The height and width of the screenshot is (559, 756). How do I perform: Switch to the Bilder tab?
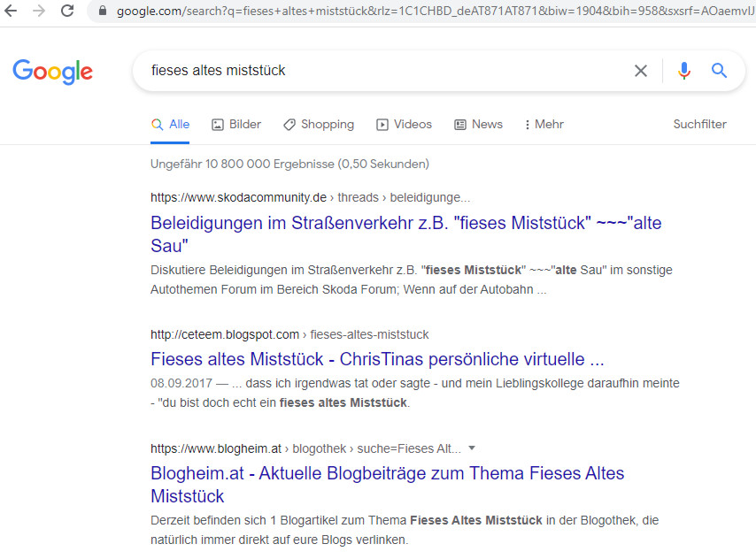pyautogui.click(x=236, y=125)
